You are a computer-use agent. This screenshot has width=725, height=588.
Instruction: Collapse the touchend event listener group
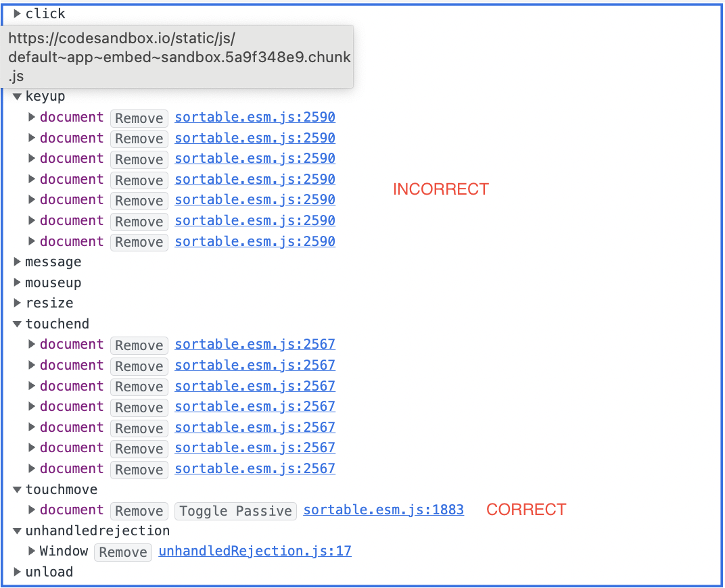pyautogui.click(x=17, y=324)
